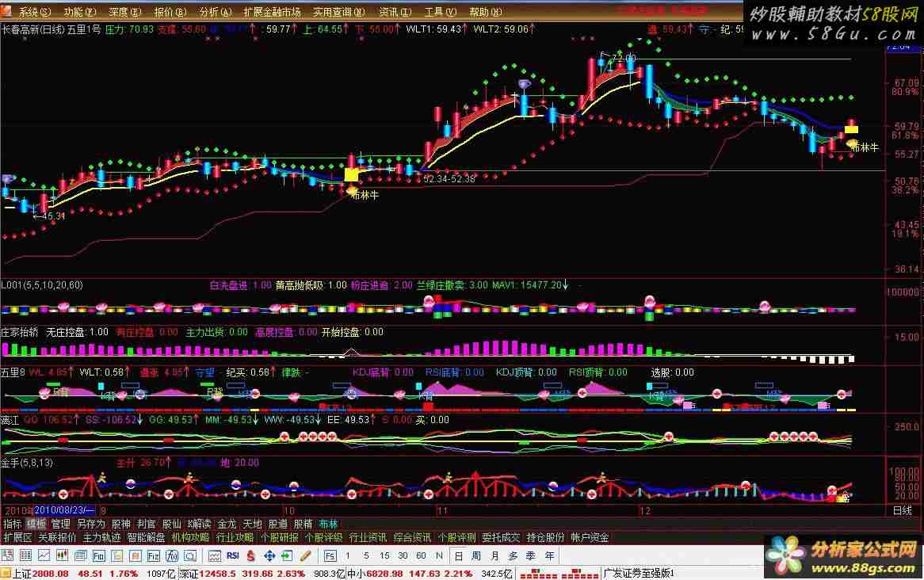This screenshot has height=580, width=924.
Task: Click the indicator wave chart icon
Action: click(x=215, y=555)
